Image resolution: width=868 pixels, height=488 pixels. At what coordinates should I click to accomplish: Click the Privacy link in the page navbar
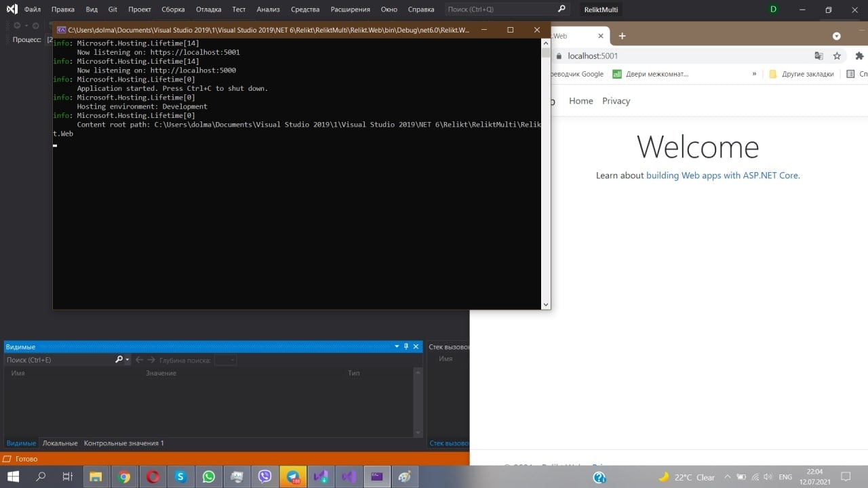point(616,101)
